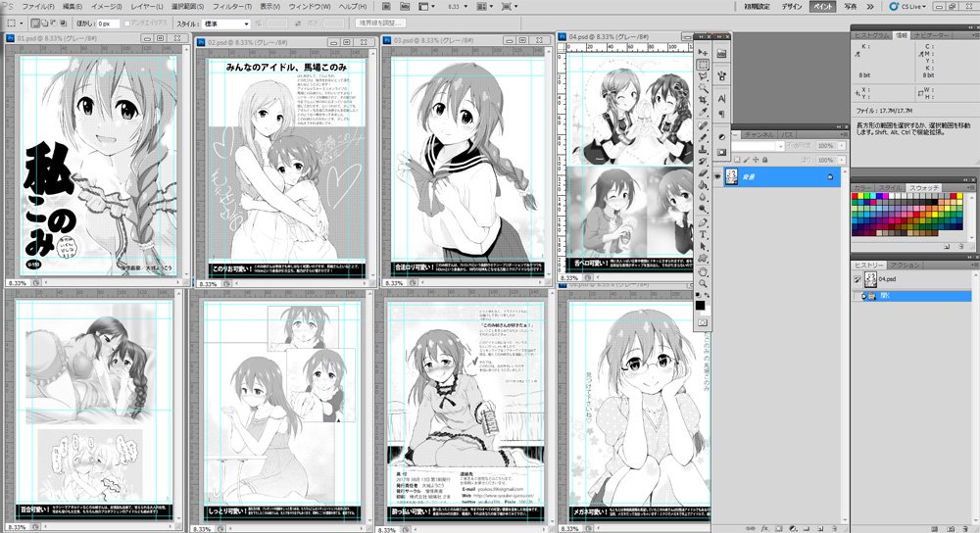Viewport: 980px width, 533px height.
Task: Select the Rectangular Marquee tool in the toolbox
Action: (x=703, y=65)
